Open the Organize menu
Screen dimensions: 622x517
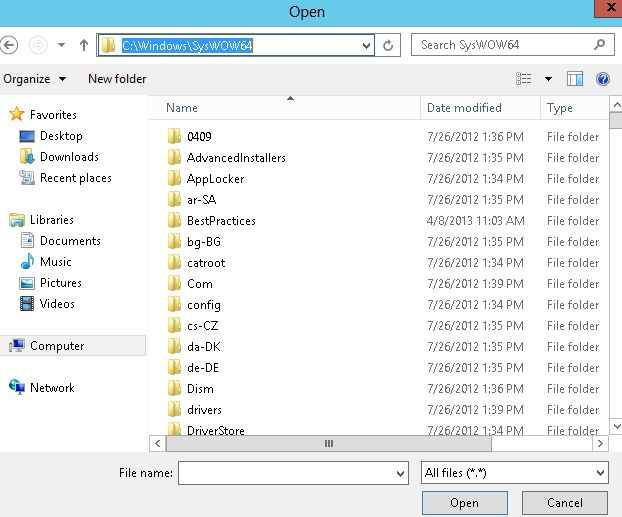(x=35, y=79)
